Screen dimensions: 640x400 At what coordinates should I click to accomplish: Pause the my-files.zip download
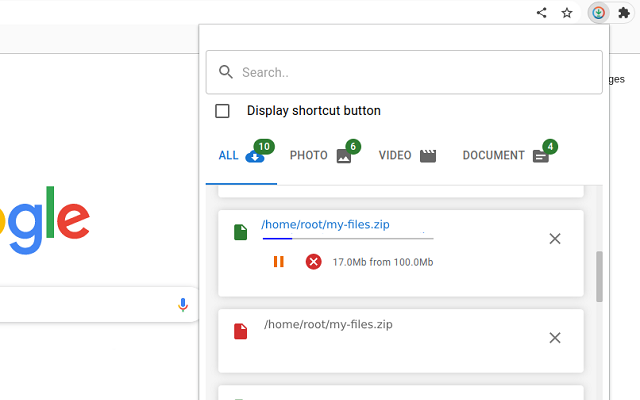[x=278, y=262]
